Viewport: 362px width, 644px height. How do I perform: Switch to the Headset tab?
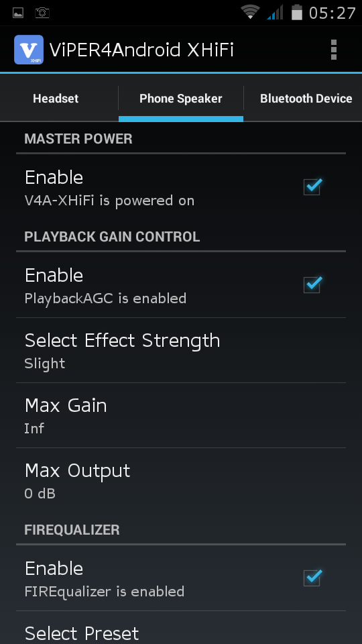click(x=56, y=99)
